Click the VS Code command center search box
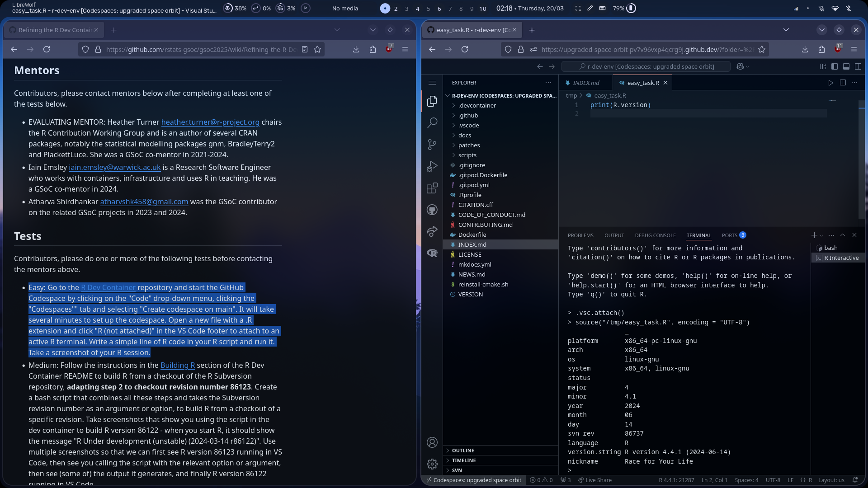The width and height of the screenshot is (868, 488). (x=646, y=66)
